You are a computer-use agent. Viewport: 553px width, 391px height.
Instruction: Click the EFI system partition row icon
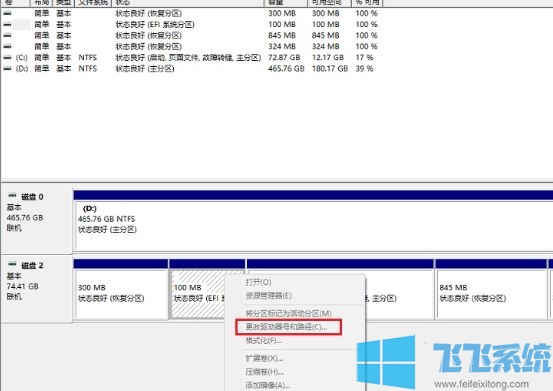tap(7, 24)
